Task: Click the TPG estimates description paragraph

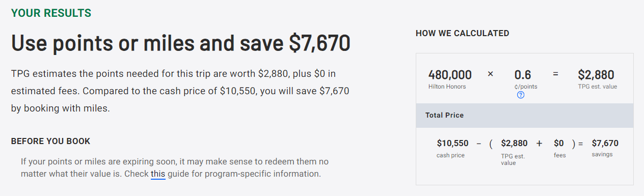Action: coord(180,91)
